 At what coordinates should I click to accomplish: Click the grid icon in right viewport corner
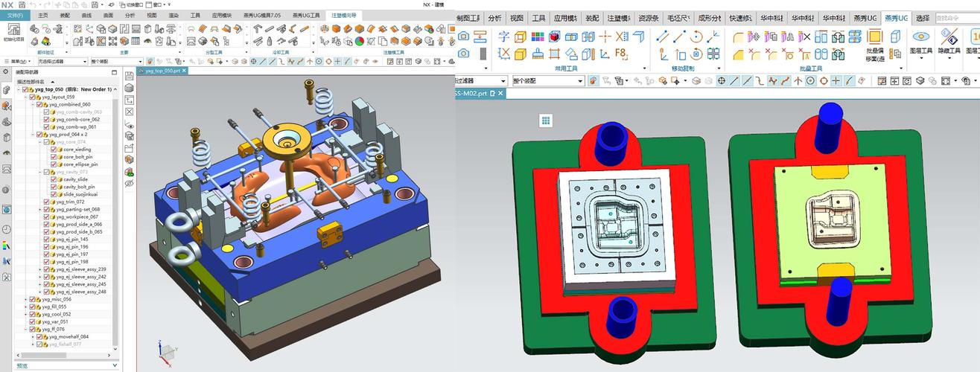tap(546, 121)
